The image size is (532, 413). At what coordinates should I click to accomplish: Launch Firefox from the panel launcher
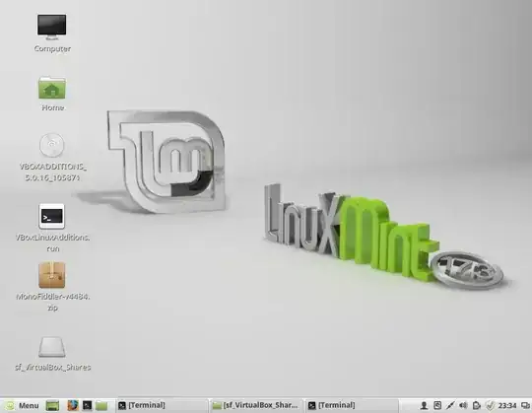73,405
